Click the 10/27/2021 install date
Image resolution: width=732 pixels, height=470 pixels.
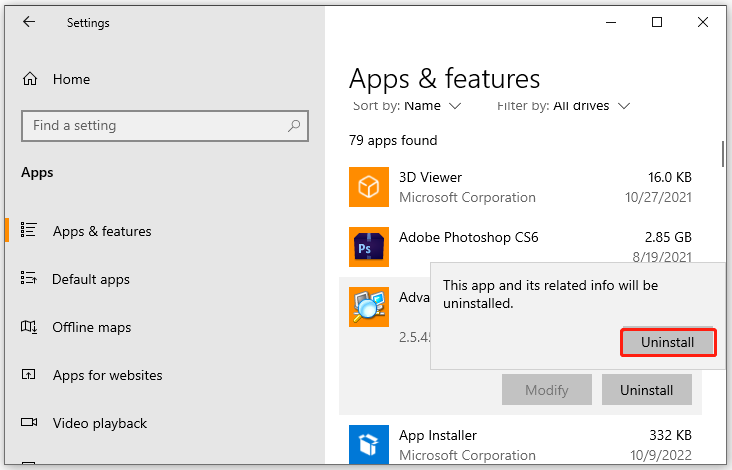click(x=658, y=197)
